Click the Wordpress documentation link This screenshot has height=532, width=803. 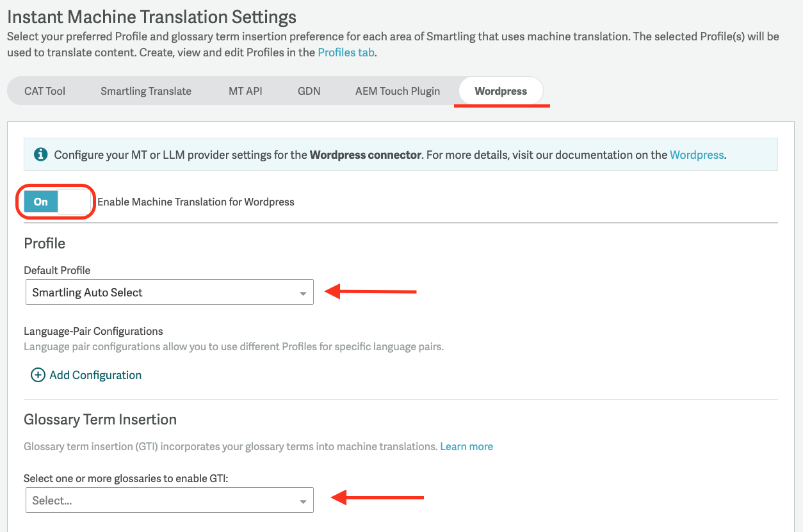(x=697, y=154)
